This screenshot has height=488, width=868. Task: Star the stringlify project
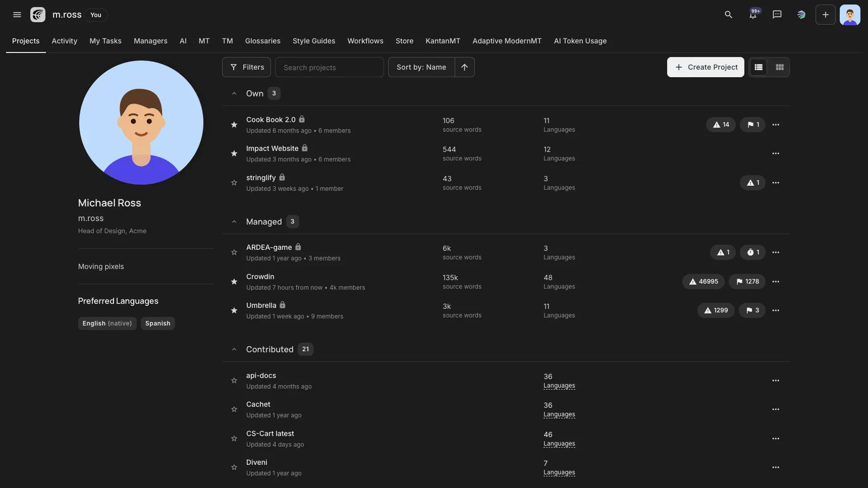(x=234, y=183)
